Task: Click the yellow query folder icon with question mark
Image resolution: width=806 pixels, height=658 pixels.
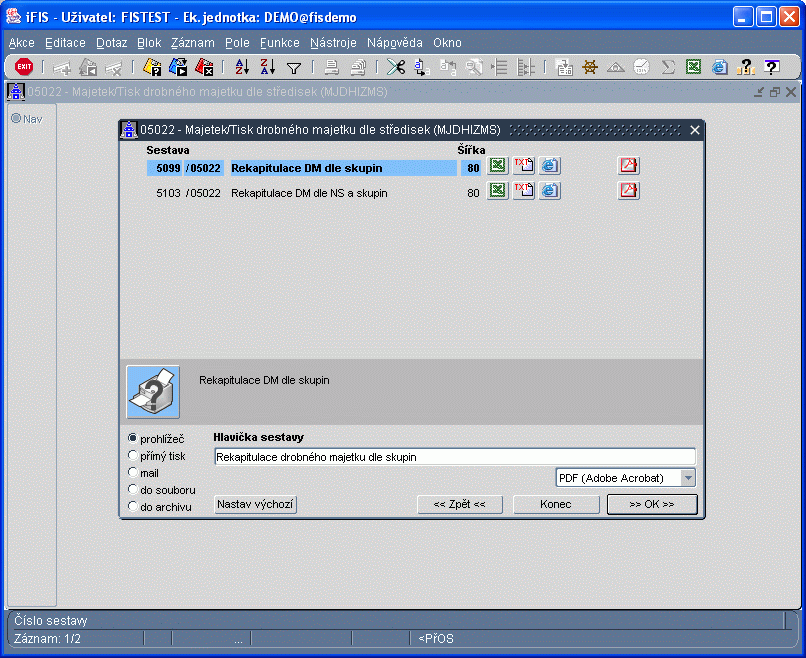Action: tap(152, 67)
